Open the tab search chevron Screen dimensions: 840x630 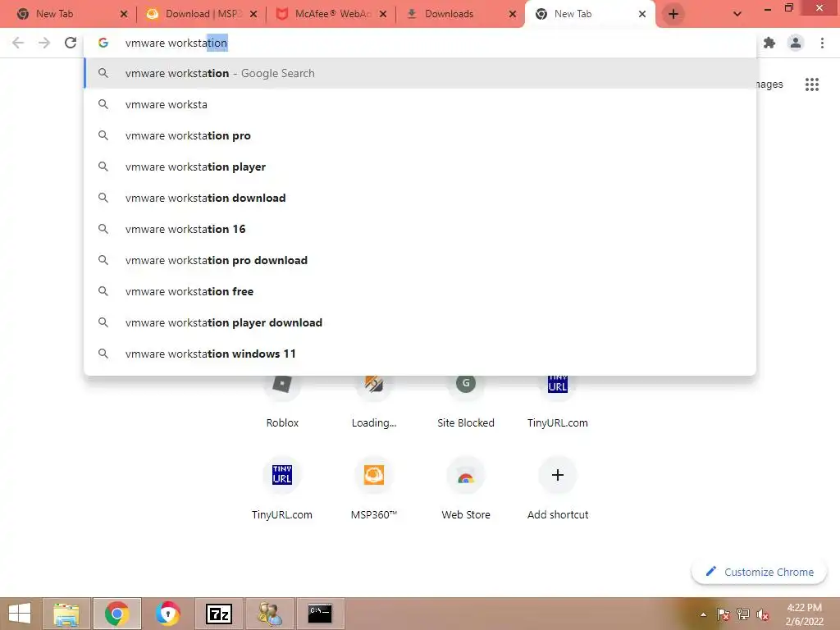click(x=737, y=14)
